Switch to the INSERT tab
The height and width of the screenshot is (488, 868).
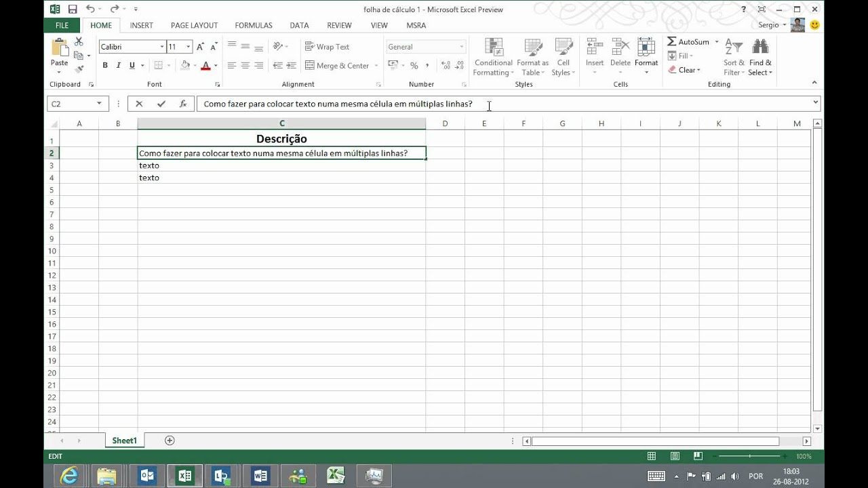(x=142, y=25)
